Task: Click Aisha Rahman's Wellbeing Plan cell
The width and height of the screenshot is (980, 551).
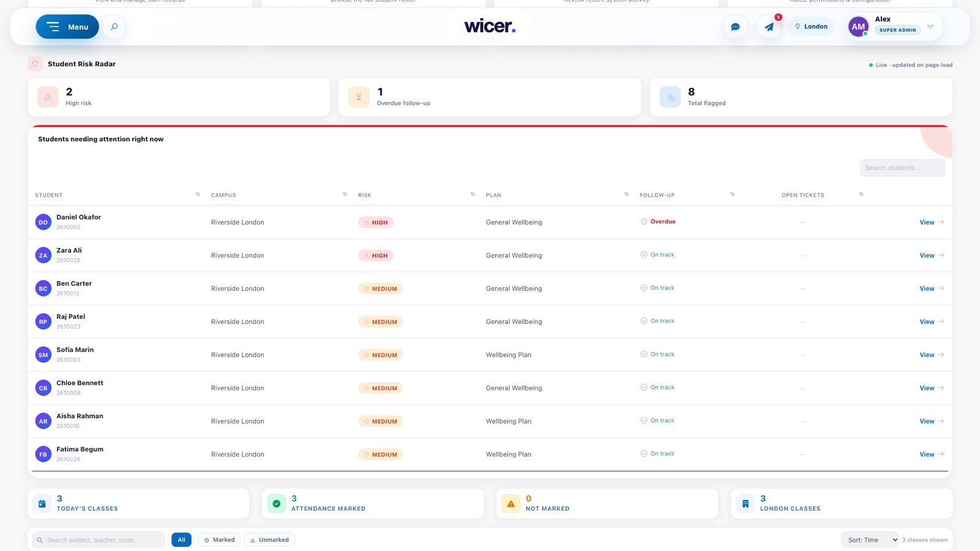Action: click(x=508, y=421)
